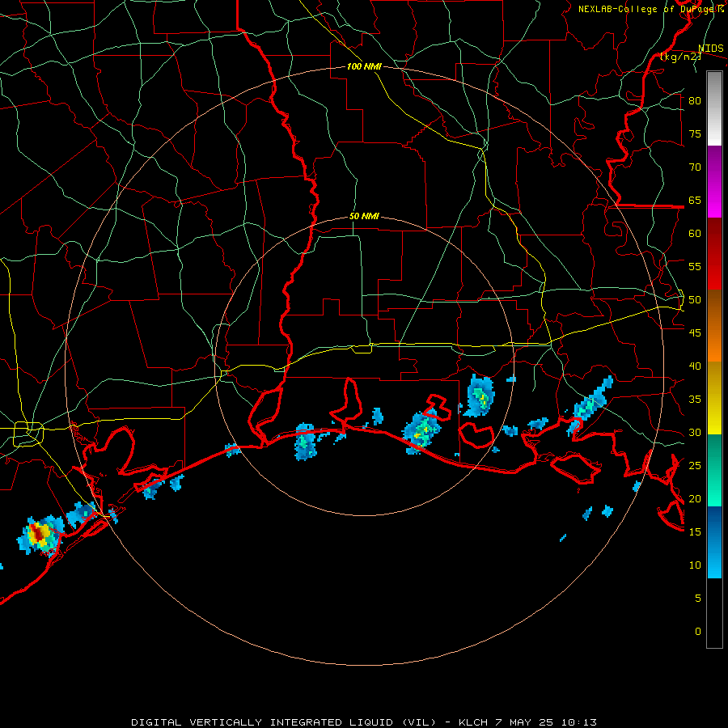728x728 pixels.
Task: Click the 10 value on the scale
Action: (x=695, y=565)
